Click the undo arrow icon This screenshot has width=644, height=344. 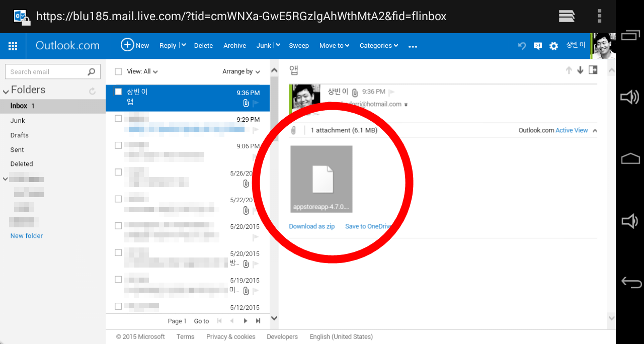(x=522, y=46)
